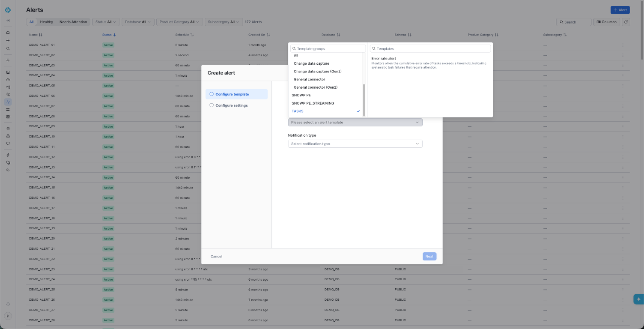Image resolution: width=644 pixels, height=329 pixels.
Task: Refresh the alerts list with reload icon
Action: (x=626, y=22)
